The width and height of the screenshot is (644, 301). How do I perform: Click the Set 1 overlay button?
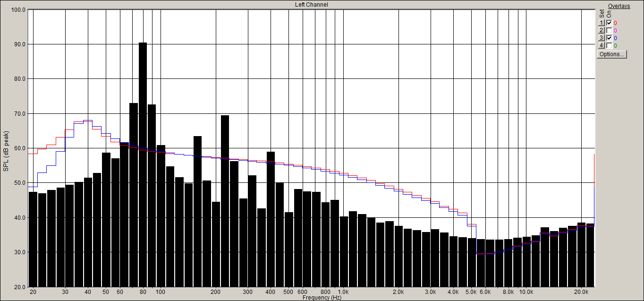pyautogui.click(x=602, y=23)
